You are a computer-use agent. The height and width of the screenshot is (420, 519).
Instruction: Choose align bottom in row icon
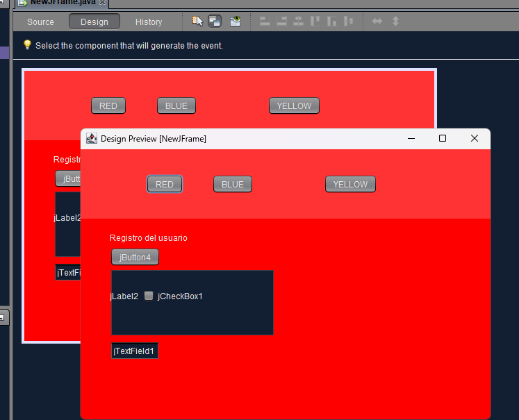tap(331, 22)
